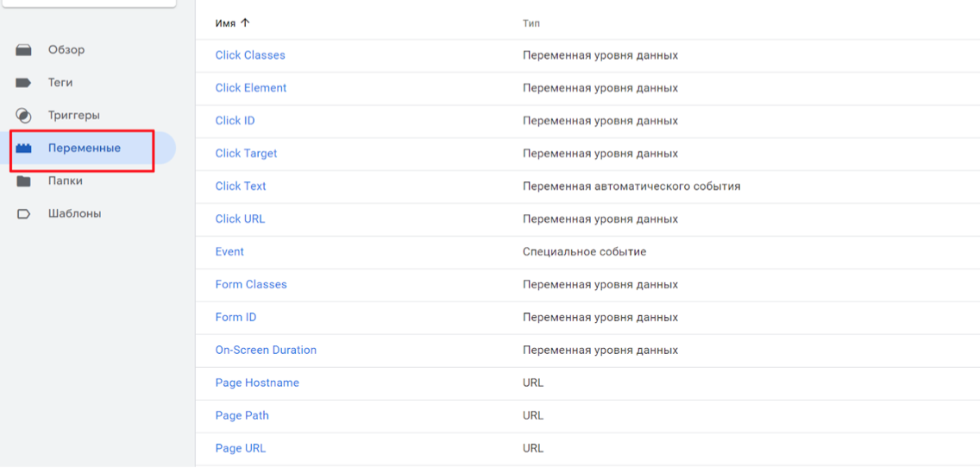Go to the Шаблоны menu section

[x=75, y=213]
